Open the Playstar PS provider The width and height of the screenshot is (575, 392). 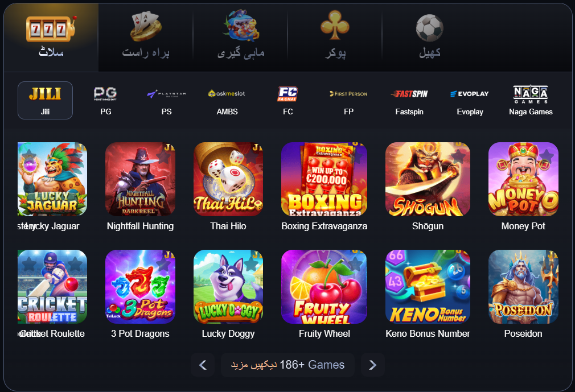166,100
